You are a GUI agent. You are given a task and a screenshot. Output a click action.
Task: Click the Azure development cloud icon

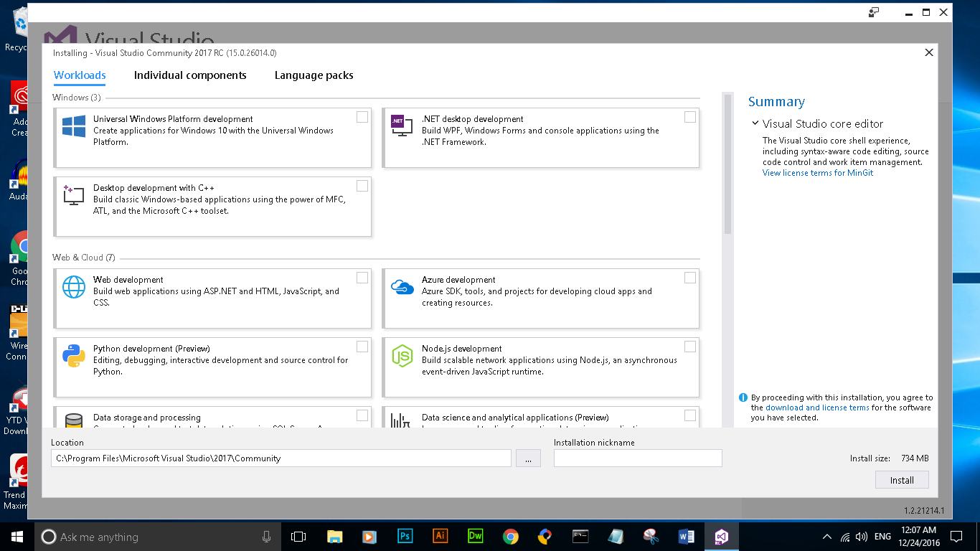point(402,287)
